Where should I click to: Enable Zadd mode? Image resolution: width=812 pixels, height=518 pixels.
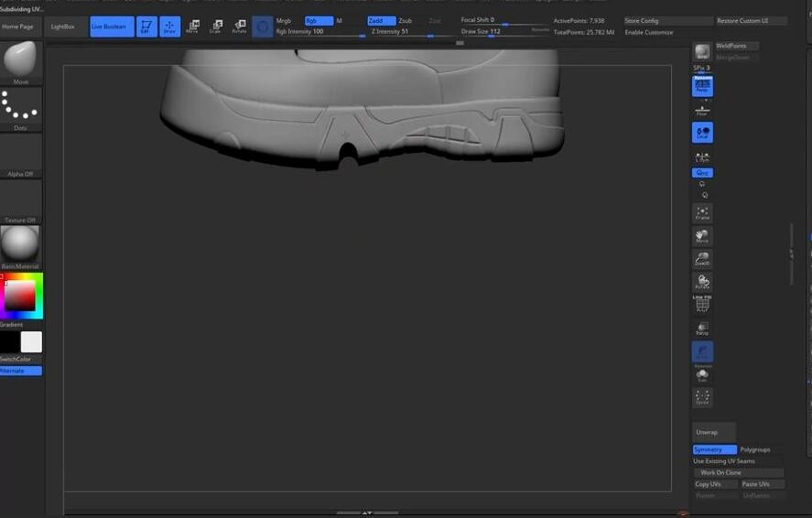[381, 21]
